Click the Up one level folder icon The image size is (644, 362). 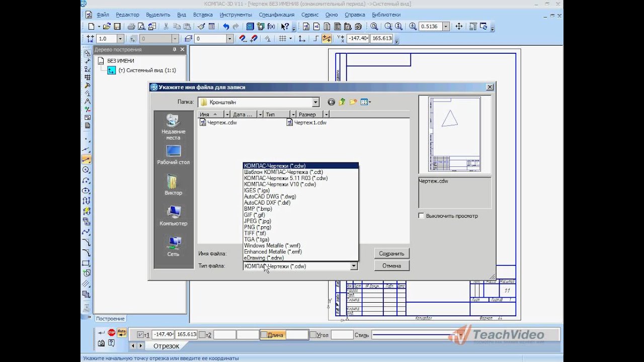[342, 102]
